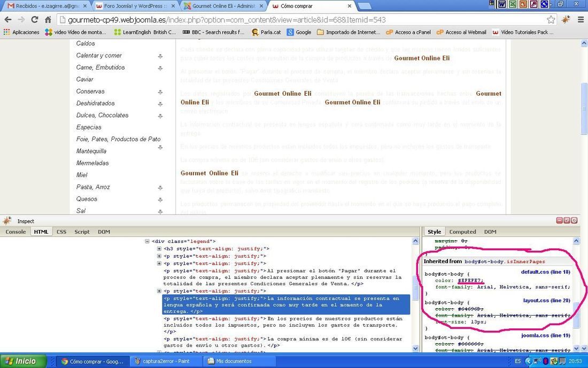This screenshot has height=368, width=588.
Task: Bookmark this page with the star icon
Action: point(551,19)
